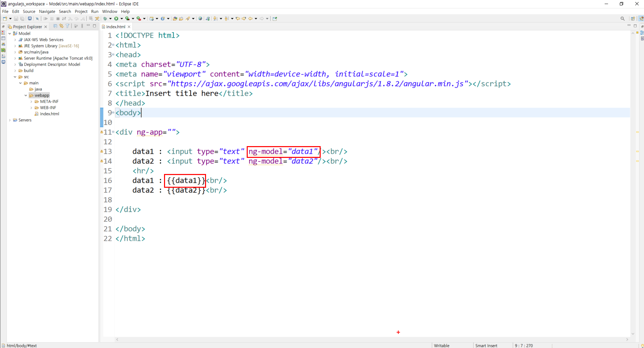644x348 pixels.
Task: Click the flashlight Search toolbar icon
Action: [x=188, y=18]
